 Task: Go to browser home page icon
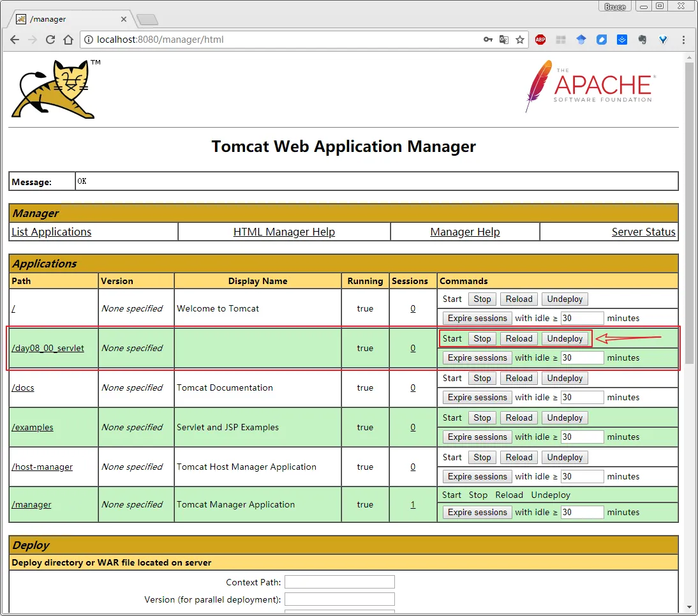pyautogui.click(x=68, y=40)
